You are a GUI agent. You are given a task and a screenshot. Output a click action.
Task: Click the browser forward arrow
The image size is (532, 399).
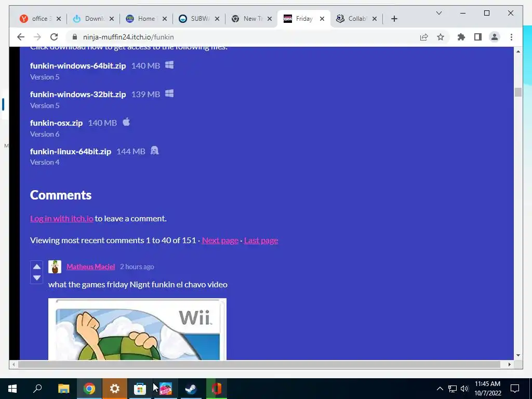(37, 37)
